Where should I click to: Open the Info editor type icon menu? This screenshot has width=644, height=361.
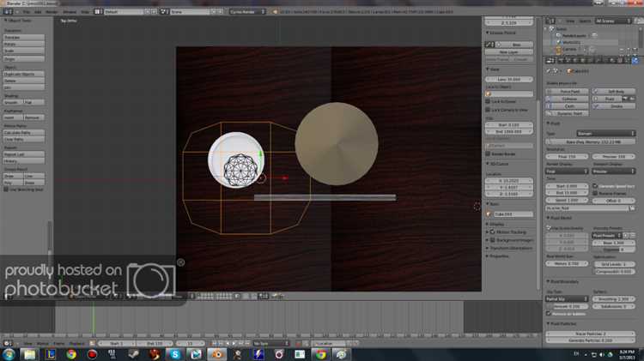click(x=8, y=12)
